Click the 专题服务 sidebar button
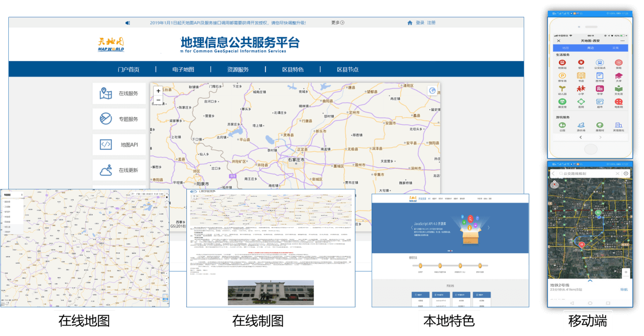Image resolution: width=644 pixels, height=336 pixels. coord(119,119)
